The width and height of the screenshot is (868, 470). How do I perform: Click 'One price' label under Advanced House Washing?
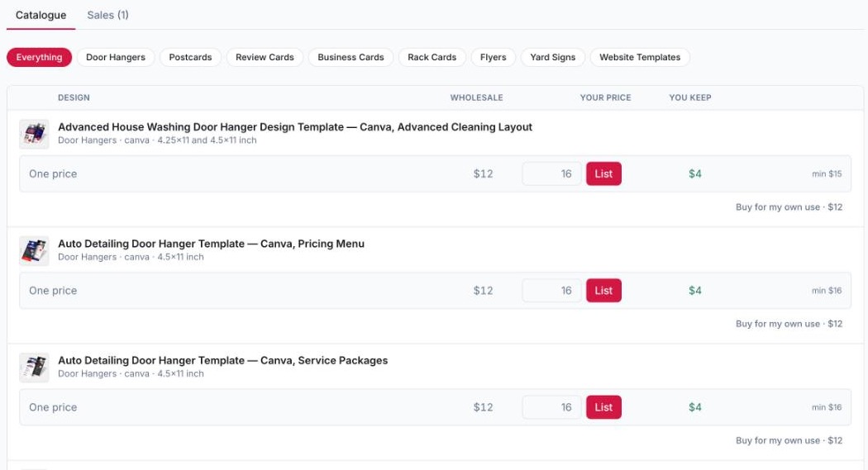(53, 173)
